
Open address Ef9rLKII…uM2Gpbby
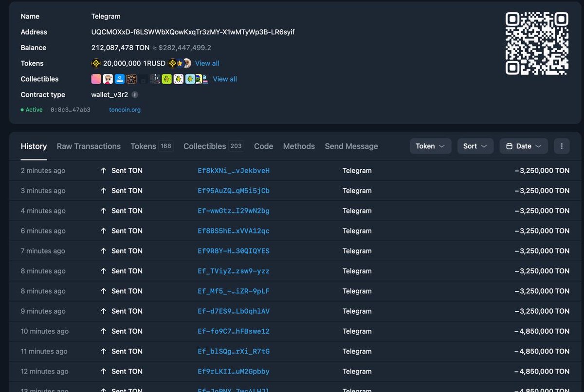coord(234,371)
